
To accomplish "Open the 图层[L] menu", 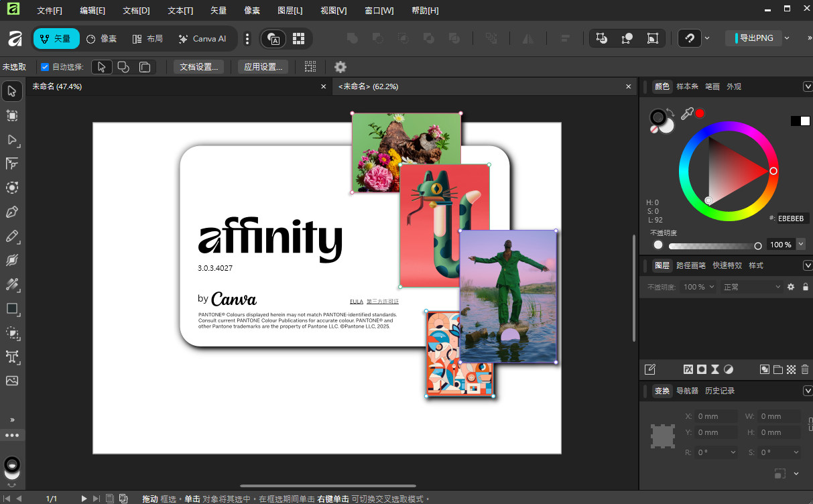I will pyautogui.click(x=290, y=11).
